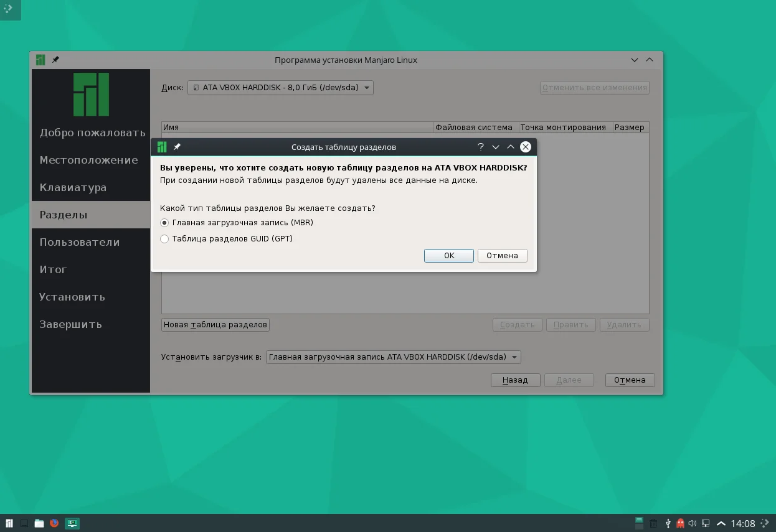Click the Имя column header

click(x=298, y=127)
